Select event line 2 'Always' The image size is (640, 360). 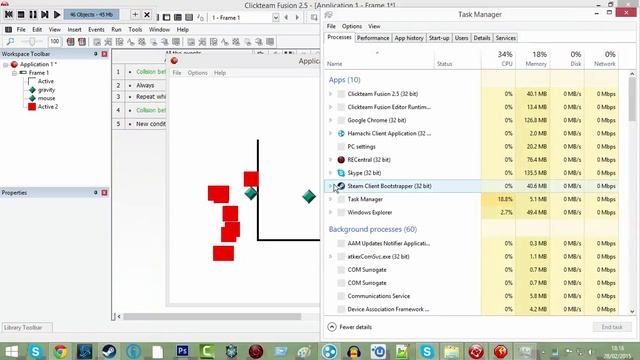pos(145,85)
